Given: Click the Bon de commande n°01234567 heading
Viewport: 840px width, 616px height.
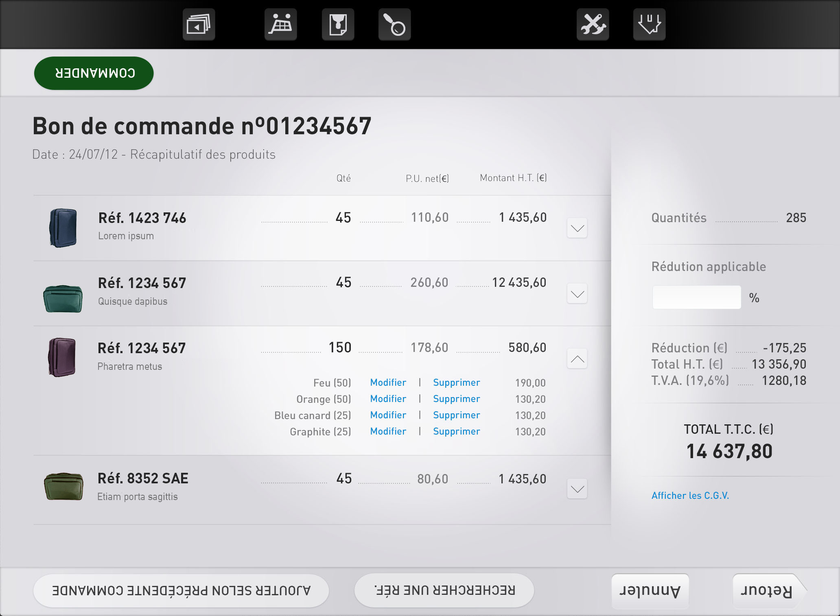Looking at the screenshot, I should [x=202, y=126].
